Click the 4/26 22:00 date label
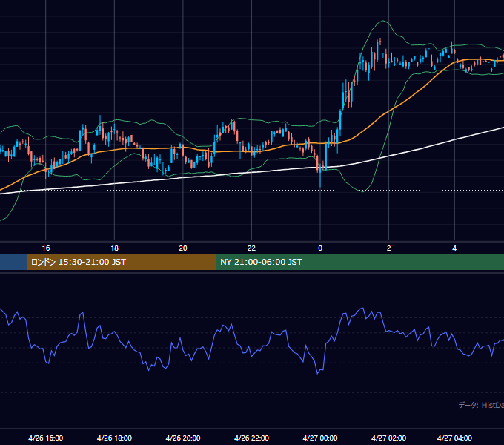Image resolution: width=504 pixels, height=445 pixels. [x=251, y=438]
